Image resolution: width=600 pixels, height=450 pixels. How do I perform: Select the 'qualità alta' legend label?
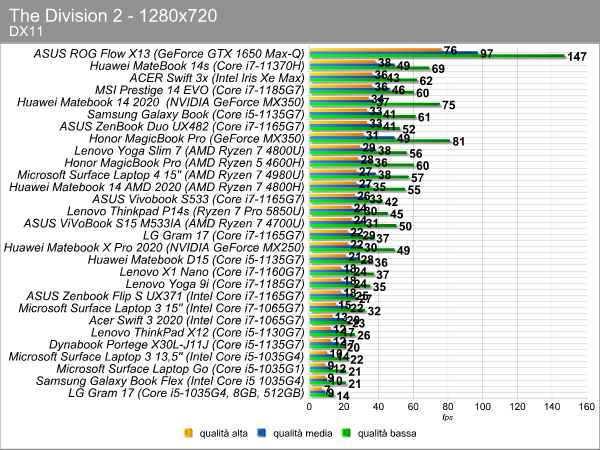pyautogui.click(x=223, y=433)
